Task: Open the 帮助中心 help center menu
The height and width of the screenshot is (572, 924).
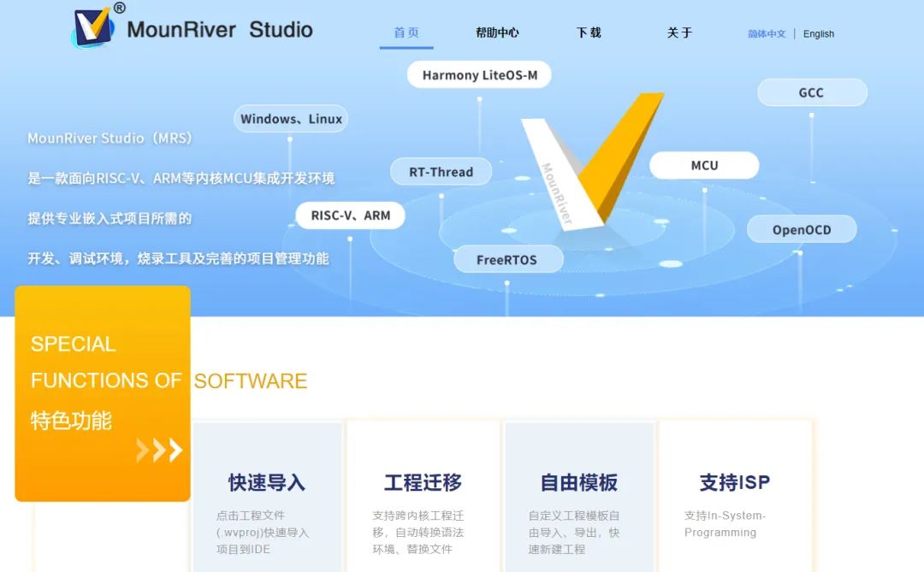Action: tap(497, 33)
